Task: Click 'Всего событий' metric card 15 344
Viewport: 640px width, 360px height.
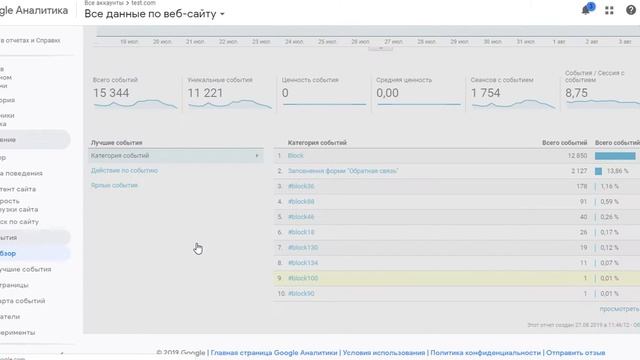Action: coord(135,92)
